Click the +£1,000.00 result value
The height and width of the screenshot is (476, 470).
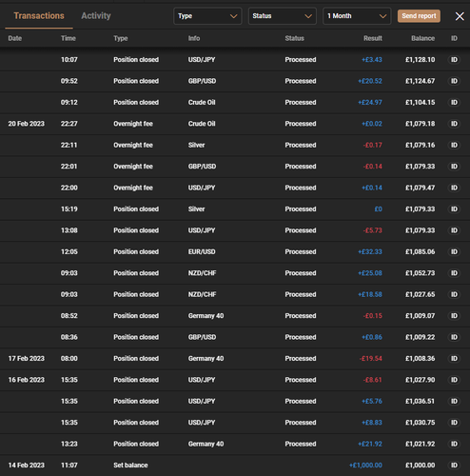click(365, 465)
